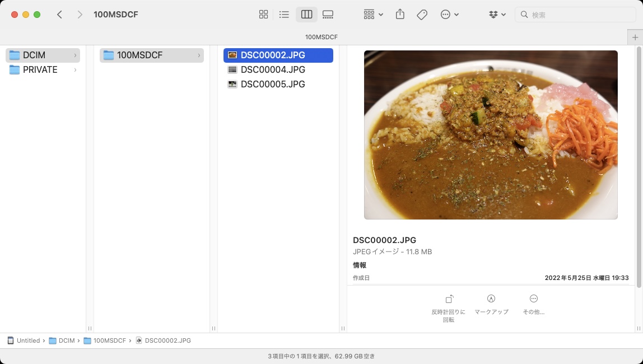Viewport: 643px width, 364px height.
Task: Click the Tags icon in toolbar
Action: coord(422,14)
